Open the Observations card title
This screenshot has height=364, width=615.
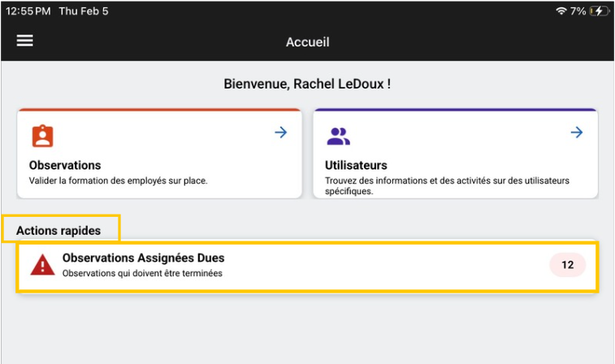click(x=65, y=165)
